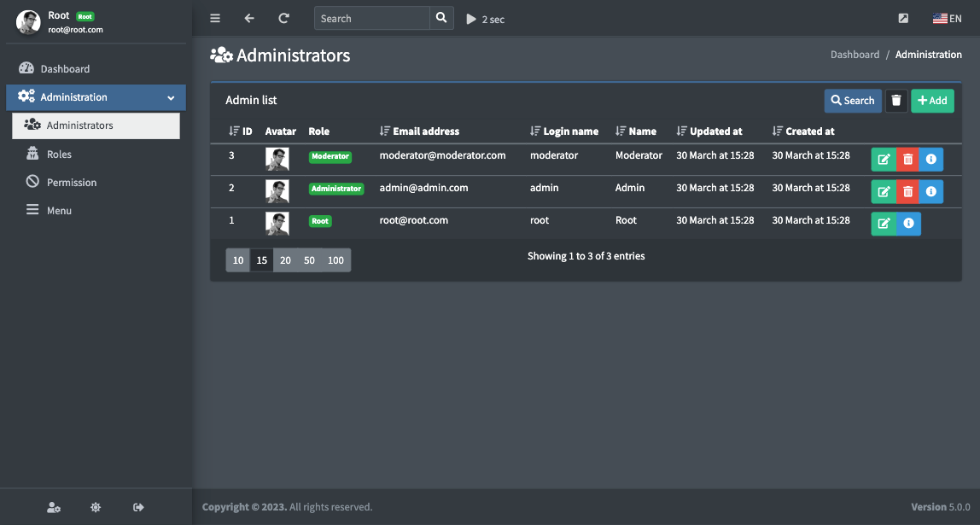
Task: Click the magnifier search submit button
Action: tap(440, 18)
